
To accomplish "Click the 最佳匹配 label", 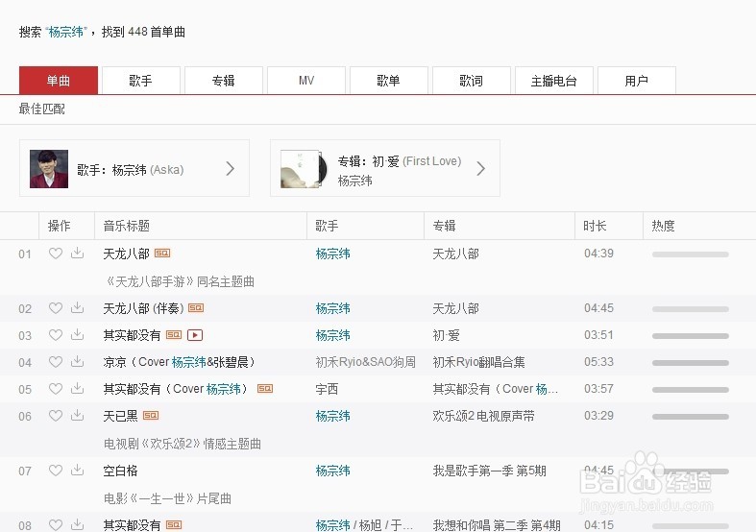I will click(x=42, y=109).
